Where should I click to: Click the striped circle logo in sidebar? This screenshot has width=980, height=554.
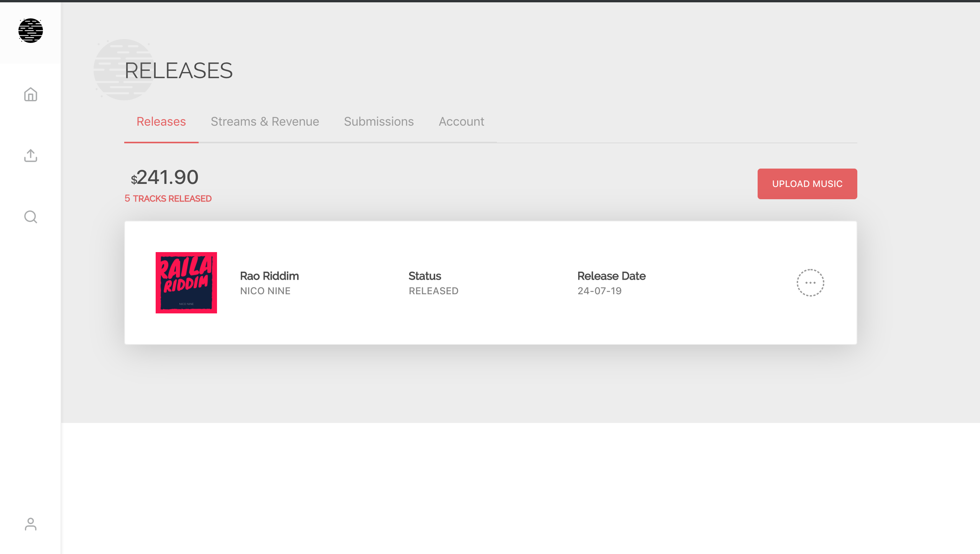click(31, 31)
